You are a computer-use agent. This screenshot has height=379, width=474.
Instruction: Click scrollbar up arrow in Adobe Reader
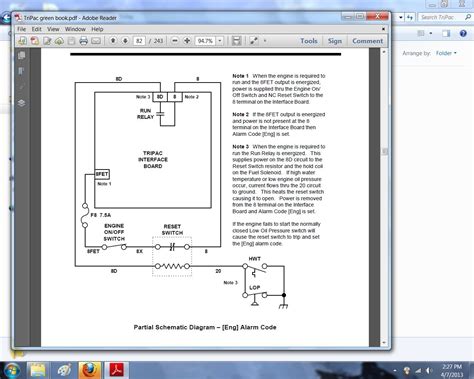pos(384,52)
